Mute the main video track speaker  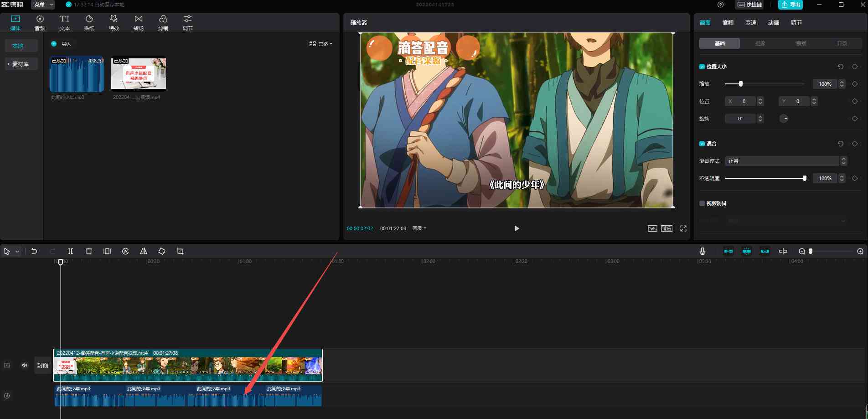(x=25, y=365)
